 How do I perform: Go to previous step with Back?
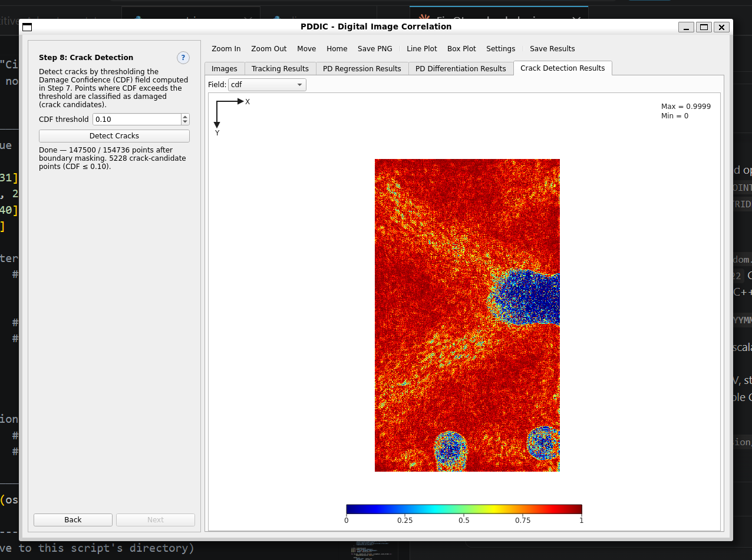(x=73, y=520)
